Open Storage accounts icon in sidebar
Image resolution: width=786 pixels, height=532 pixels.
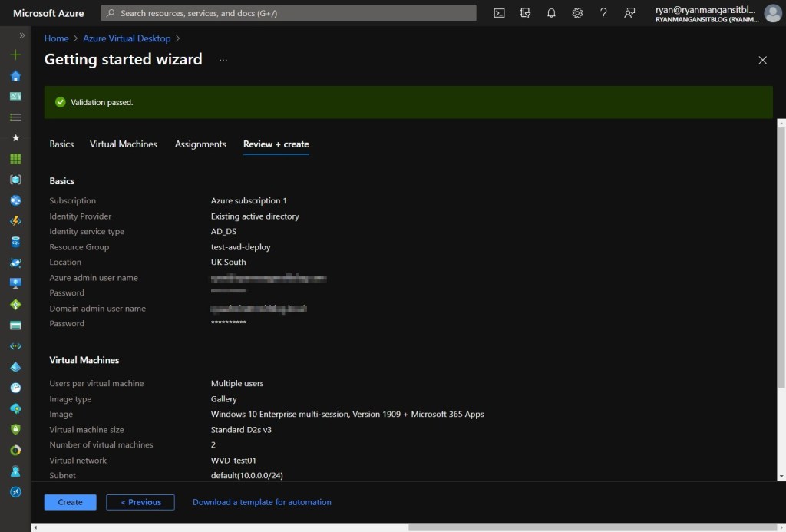(x=15, y=325)
